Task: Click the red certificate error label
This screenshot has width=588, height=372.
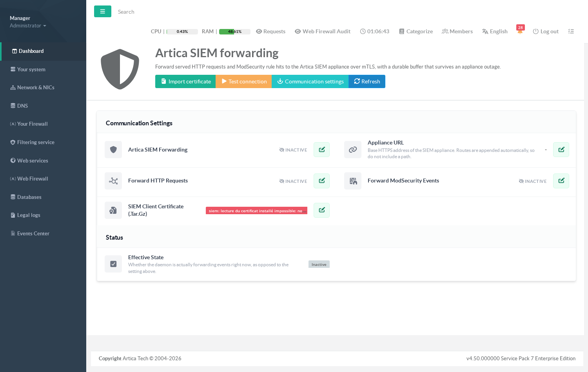Action: (x=256, y=211)
